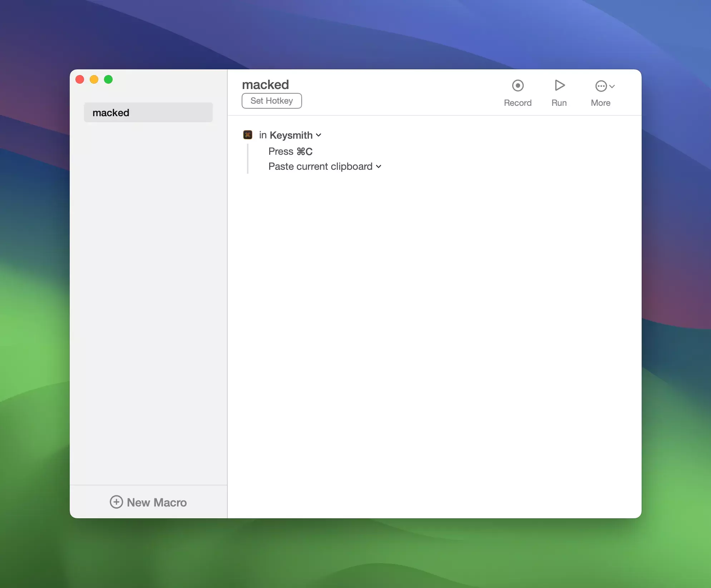Click the Keysmith app icon in macro
711x588 pixels.
tap(248, 135)
